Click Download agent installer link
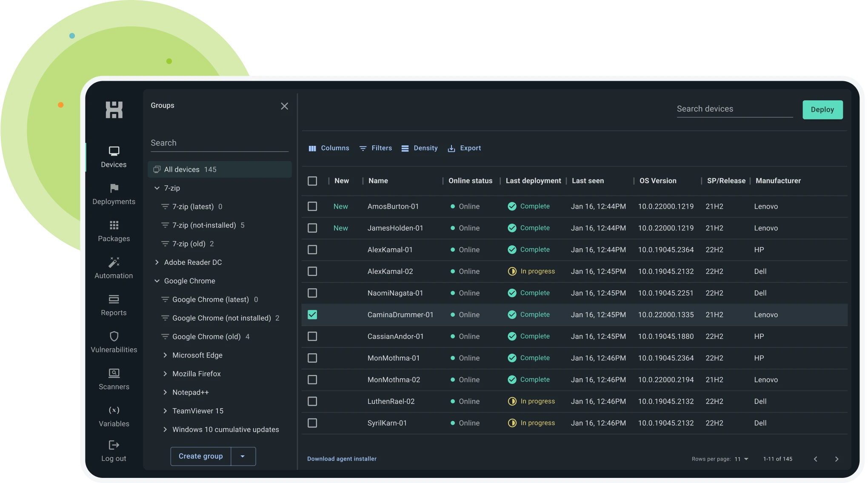 coord(342,459)
